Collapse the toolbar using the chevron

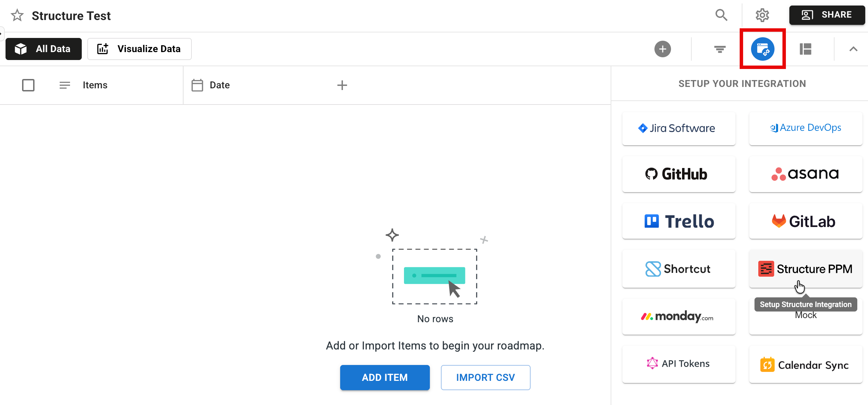[x=853, y=49]
